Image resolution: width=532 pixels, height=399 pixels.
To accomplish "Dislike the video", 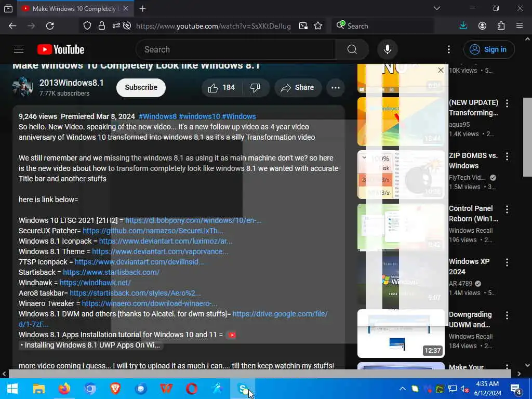I will (x=256, y=87).
